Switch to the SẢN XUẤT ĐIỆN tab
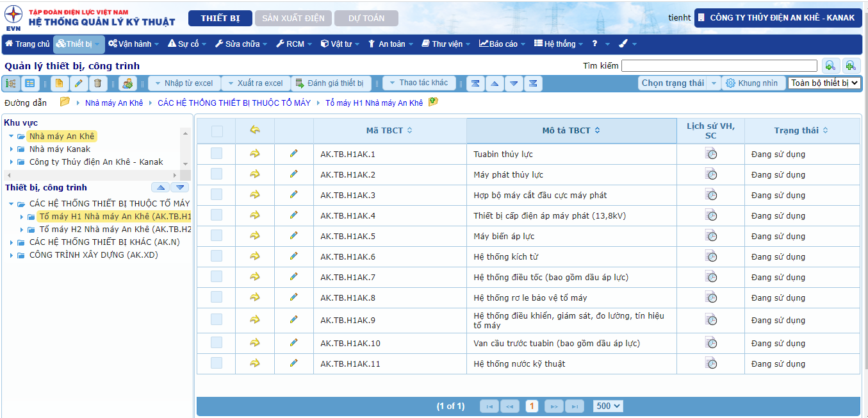Screen dimensions: 868x418 click(x=293, y=18)
